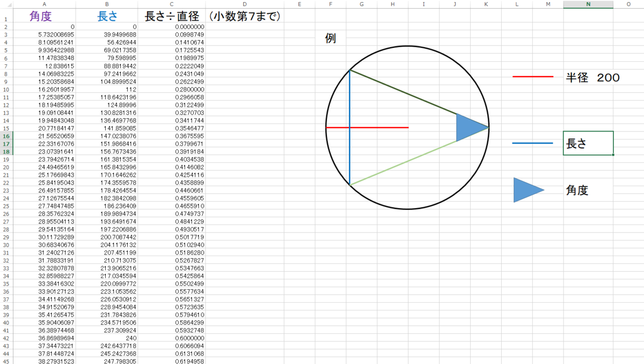Click cell with value 0.6194958
Screen dimensions: 644x364
[172, 361]
